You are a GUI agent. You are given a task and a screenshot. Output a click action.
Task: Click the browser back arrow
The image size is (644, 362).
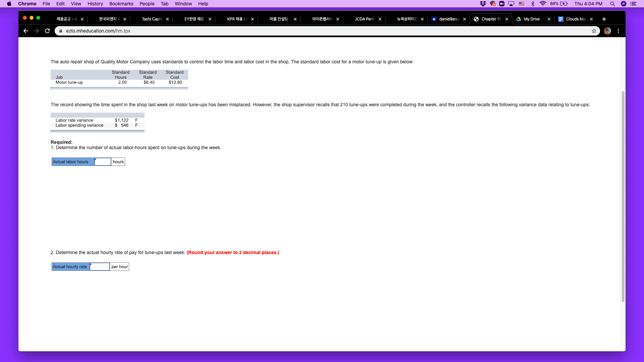[26, 31]
